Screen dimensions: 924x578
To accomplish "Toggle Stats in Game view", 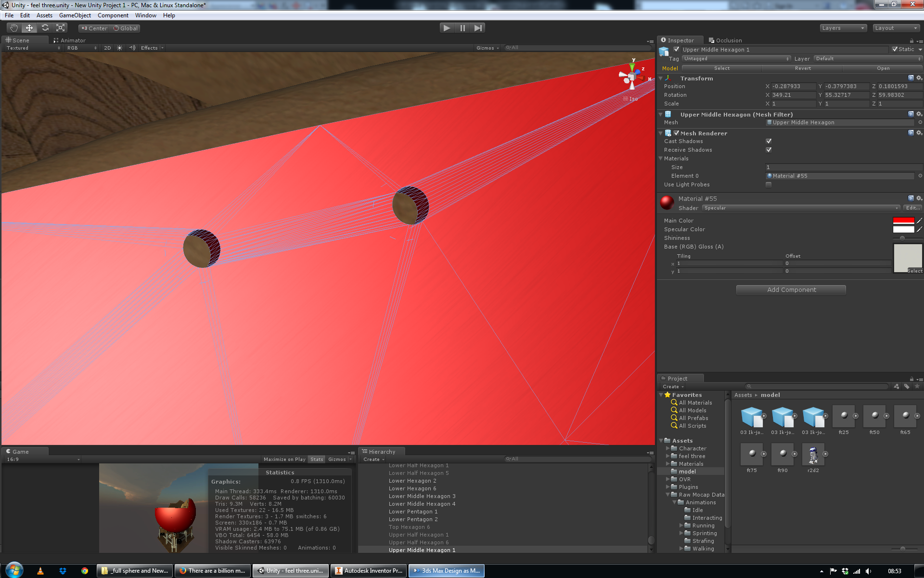I will tap(317, 460).
